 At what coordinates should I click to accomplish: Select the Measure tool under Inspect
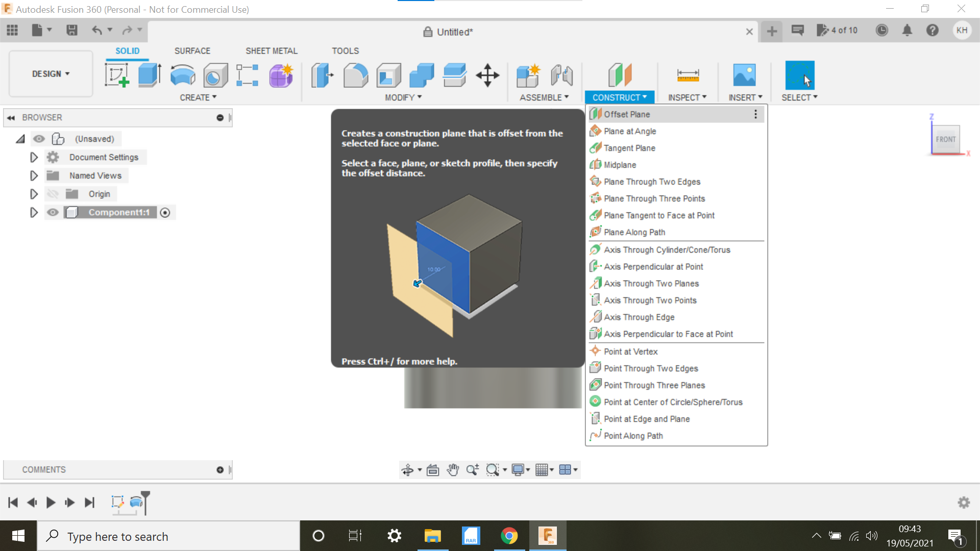click(x=688, y=75)
